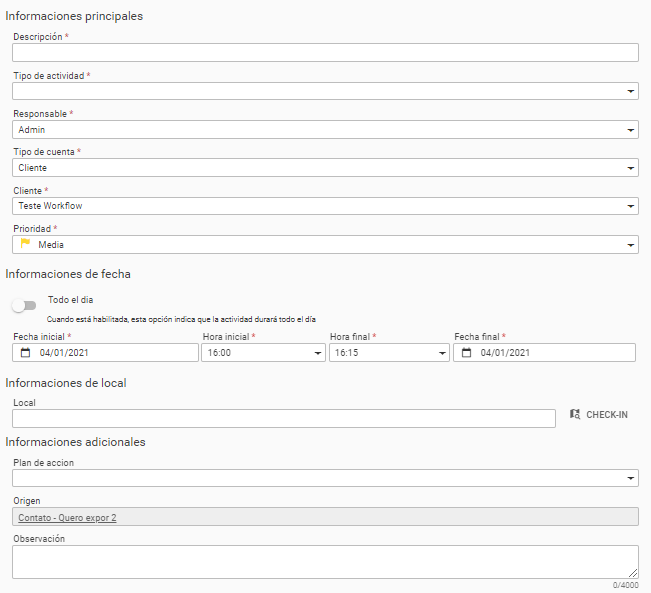Open the Tipo de cuenta dropdown

point(325,168)
